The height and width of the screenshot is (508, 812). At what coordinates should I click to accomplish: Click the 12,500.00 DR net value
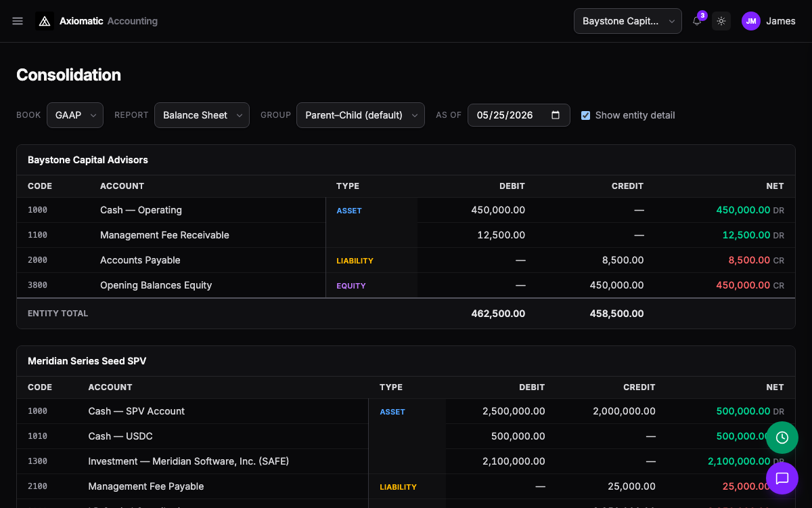point(753,235)
